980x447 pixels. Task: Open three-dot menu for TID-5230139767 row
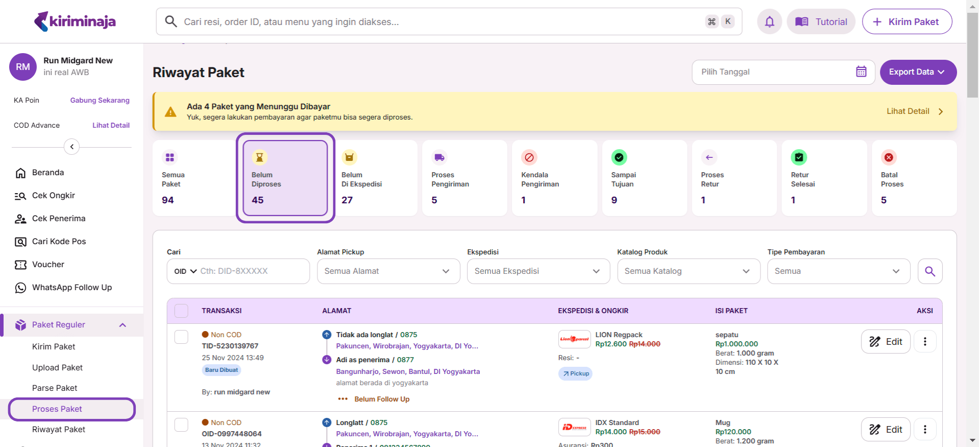tap(924, 342)
